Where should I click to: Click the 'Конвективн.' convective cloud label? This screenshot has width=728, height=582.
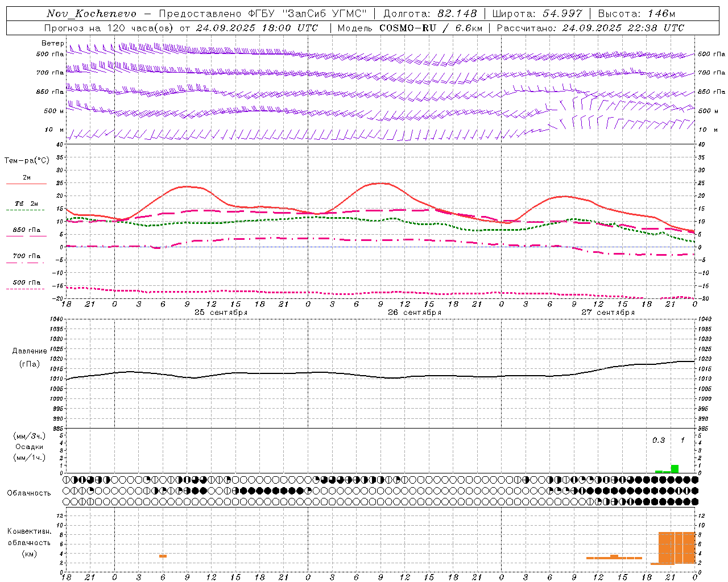(30, 531)
